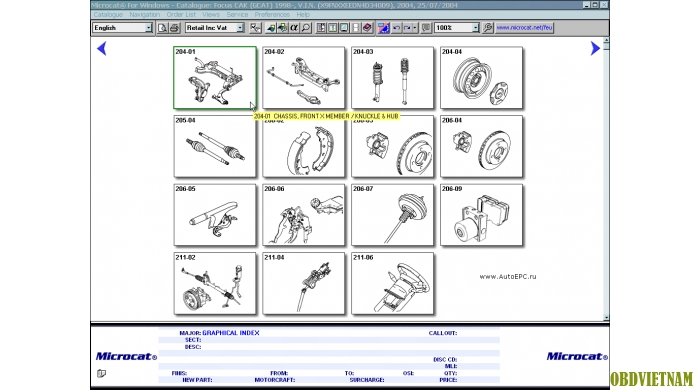Click the alpha symbol toolbar icon
The height and width of the screenshot is (390, 700).
click(294, 28)
